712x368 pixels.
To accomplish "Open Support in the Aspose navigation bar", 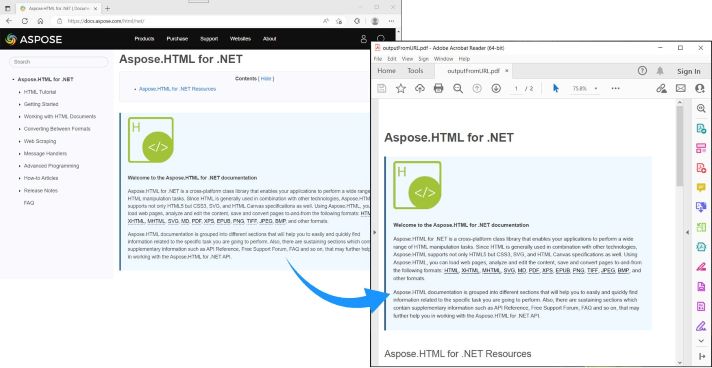I will (x=209, y=39).
